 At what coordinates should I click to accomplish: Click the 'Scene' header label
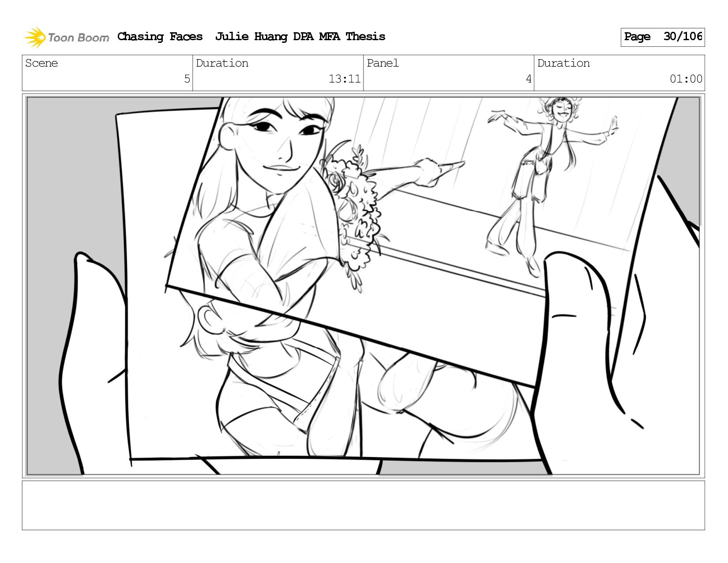pyautogui.click(x=41, y=63)
